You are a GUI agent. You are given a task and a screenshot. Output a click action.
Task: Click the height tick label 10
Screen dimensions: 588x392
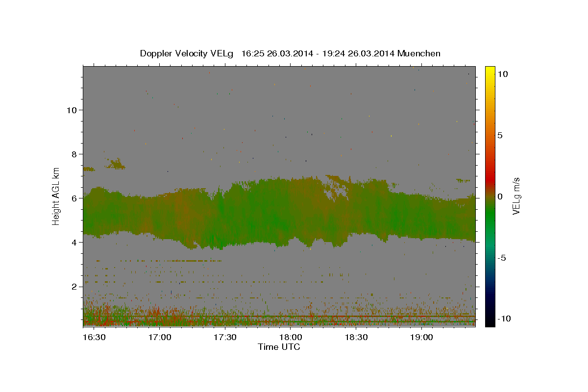pyautogui.click(x=73, y=110)
